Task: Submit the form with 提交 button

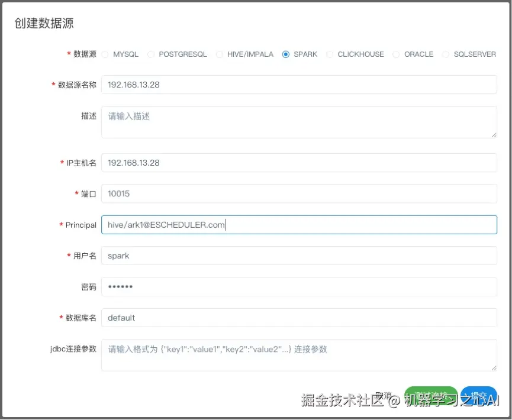Action: pyautogui.click(x=479, y=396)
